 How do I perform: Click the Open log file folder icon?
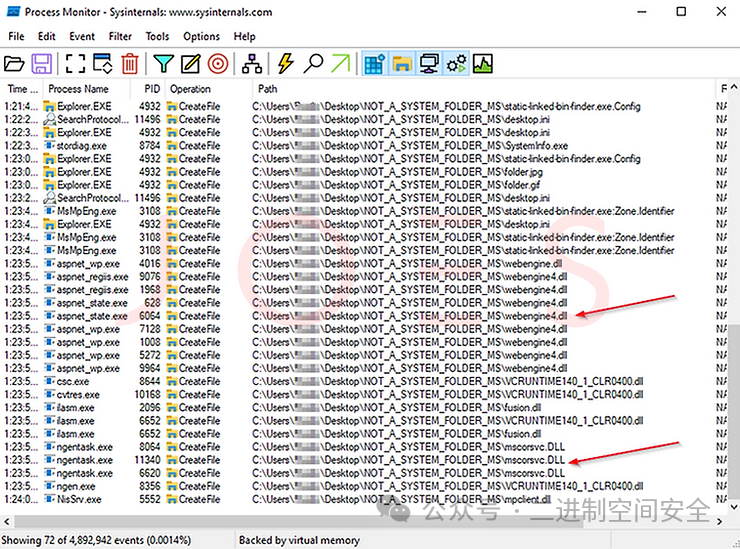coord(14,64)
